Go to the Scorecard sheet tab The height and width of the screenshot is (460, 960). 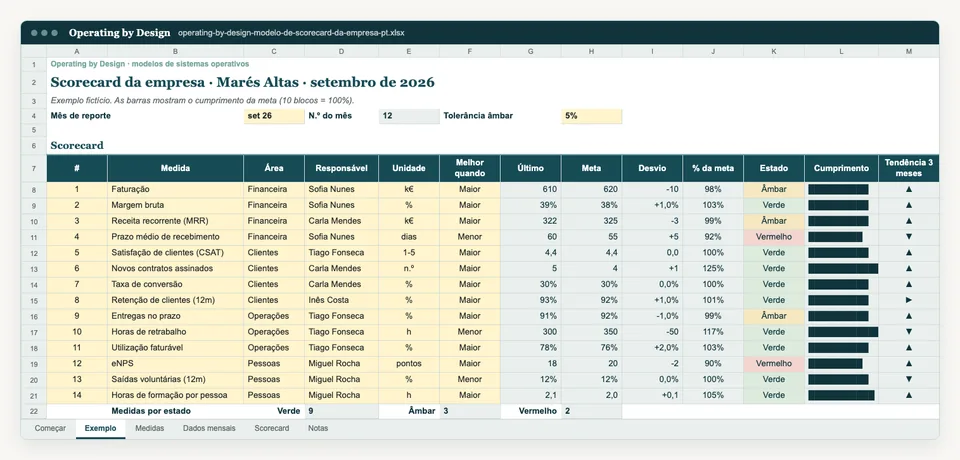click(x=271, y=429)
